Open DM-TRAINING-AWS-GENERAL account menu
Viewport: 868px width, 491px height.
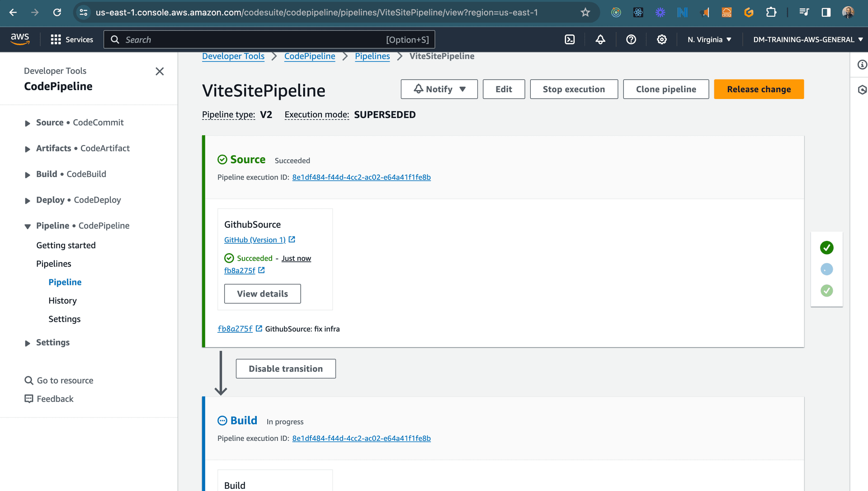(808, 39)
